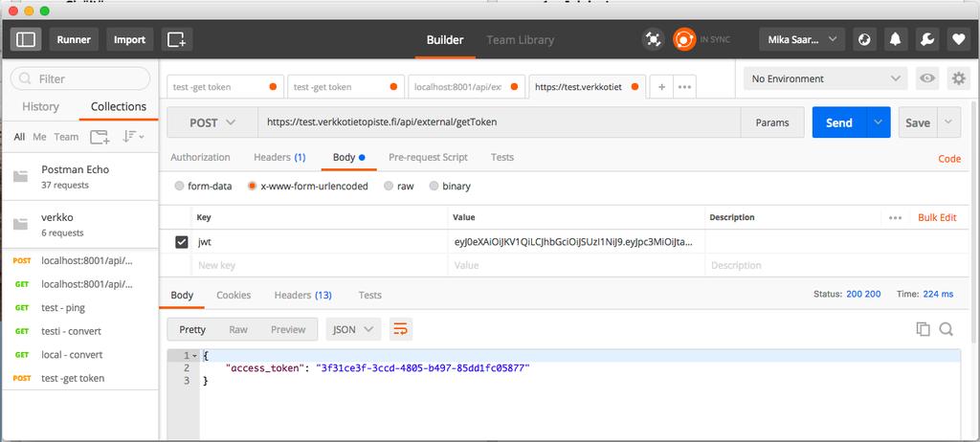
Task: Add a new collection folder icon
Action: pyautogui.click(x=100, y=137)
